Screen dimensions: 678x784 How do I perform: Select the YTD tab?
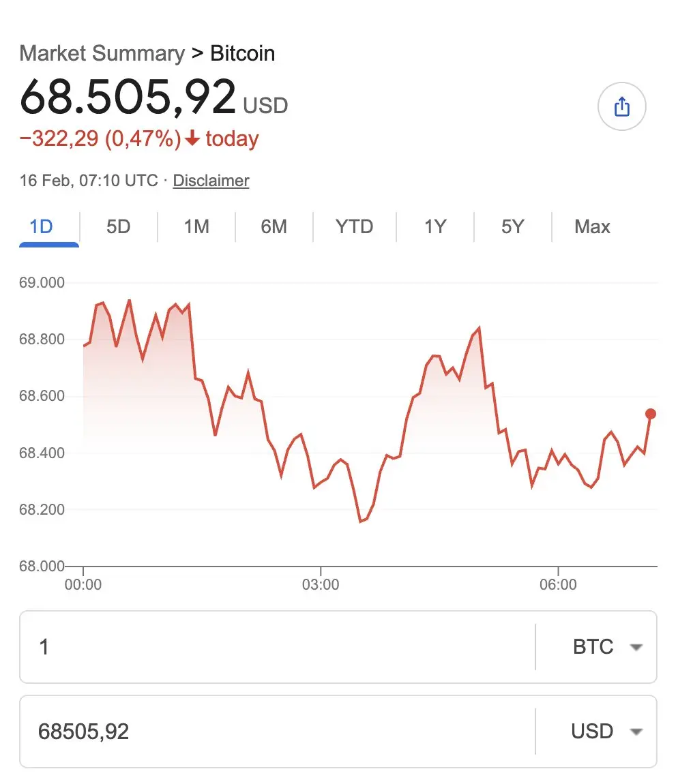354,226
